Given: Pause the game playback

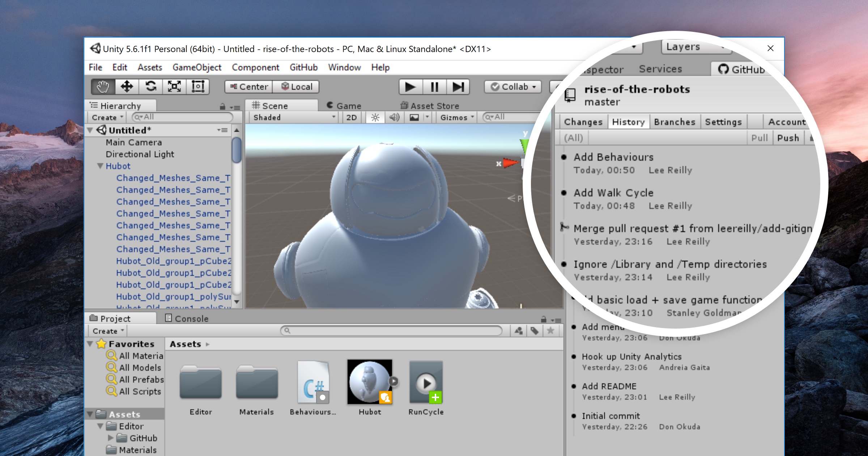Looking at the screenshot, I should 434,87.
